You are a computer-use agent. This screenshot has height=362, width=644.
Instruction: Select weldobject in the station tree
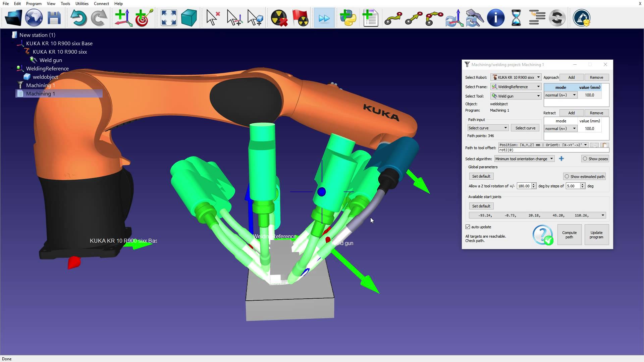tap(45, 77)
